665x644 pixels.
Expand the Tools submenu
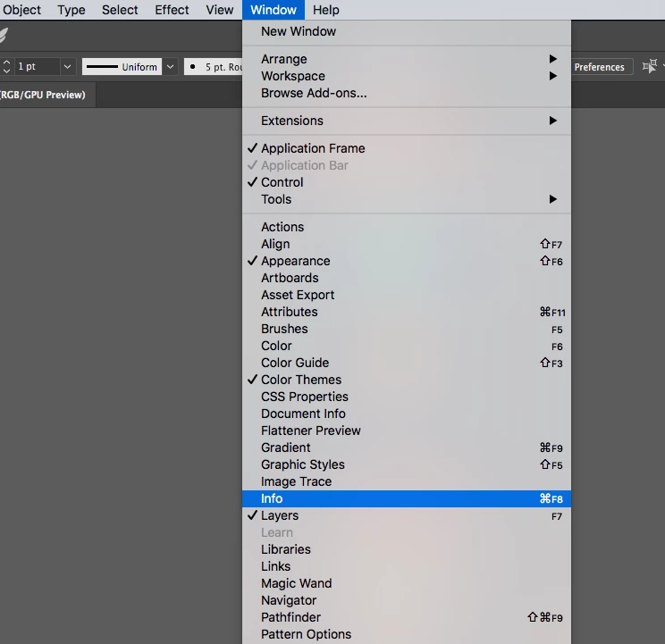[407, 199]
